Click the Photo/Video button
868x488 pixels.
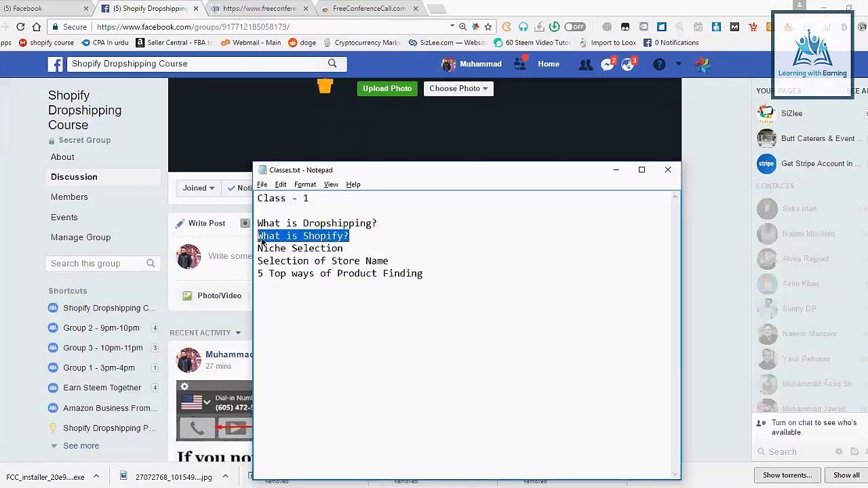point(212,296)
